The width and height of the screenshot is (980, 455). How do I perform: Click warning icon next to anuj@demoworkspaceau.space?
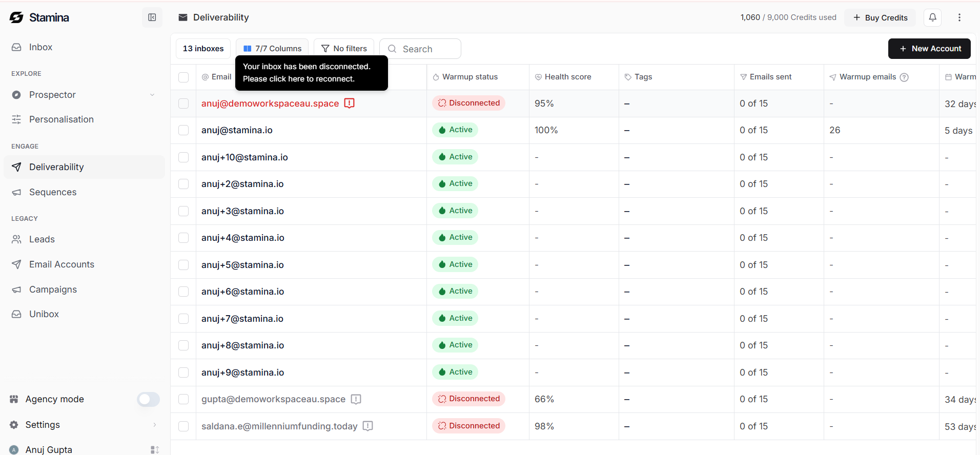pyautogui.click(x=349, y=103)
